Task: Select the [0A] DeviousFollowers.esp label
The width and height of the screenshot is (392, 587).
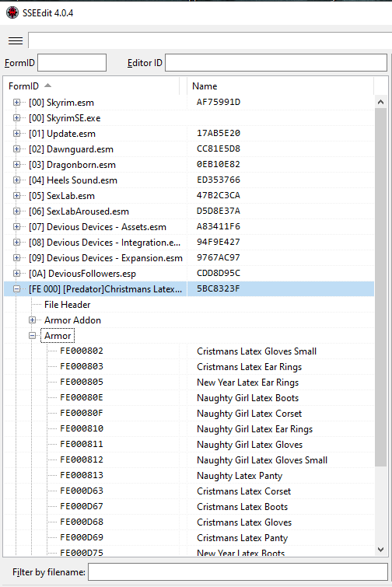Action: point(82,273)
